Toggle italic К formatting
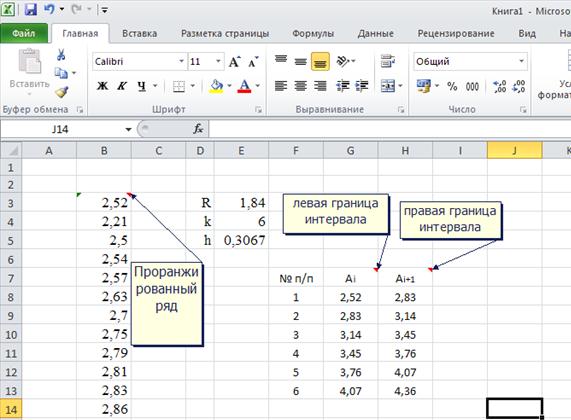The image size is (571, 420). click(122, 86)
